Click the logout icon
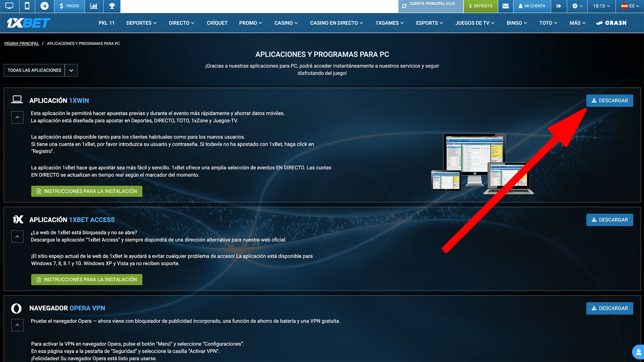This screenshot has width=644, height=362. [x=558, y=6]
